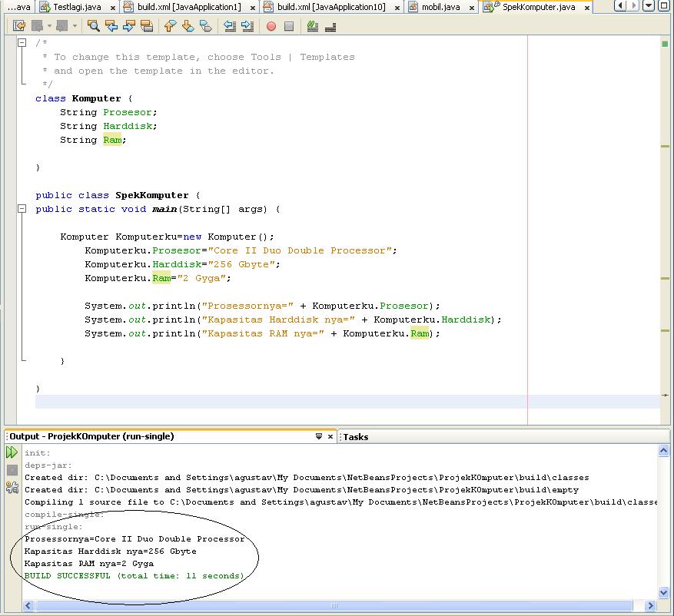Close the SpekKomputer.java tab

(x=586, y=8)
